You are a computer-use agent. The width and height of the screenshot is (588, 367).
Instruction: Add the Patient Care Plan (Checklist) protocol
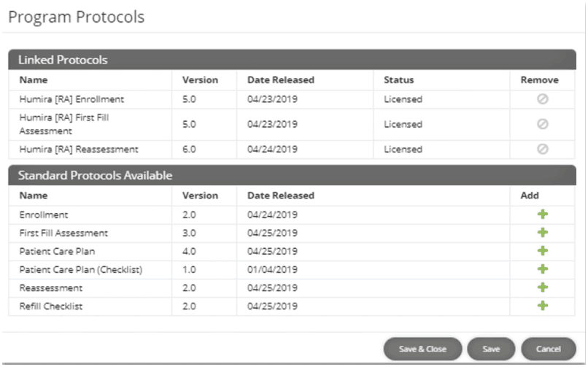pos(542,269)
